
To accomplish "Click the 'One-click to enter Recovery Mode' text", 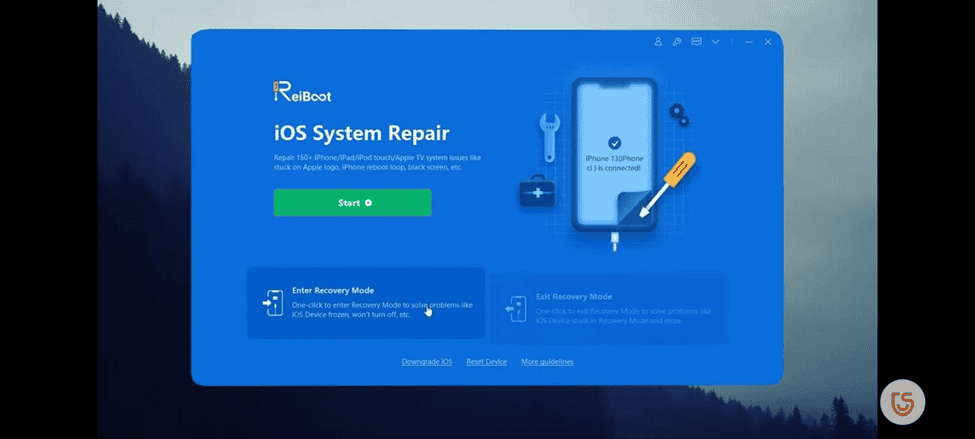I will pyautogui.click(x=382, y=310).
